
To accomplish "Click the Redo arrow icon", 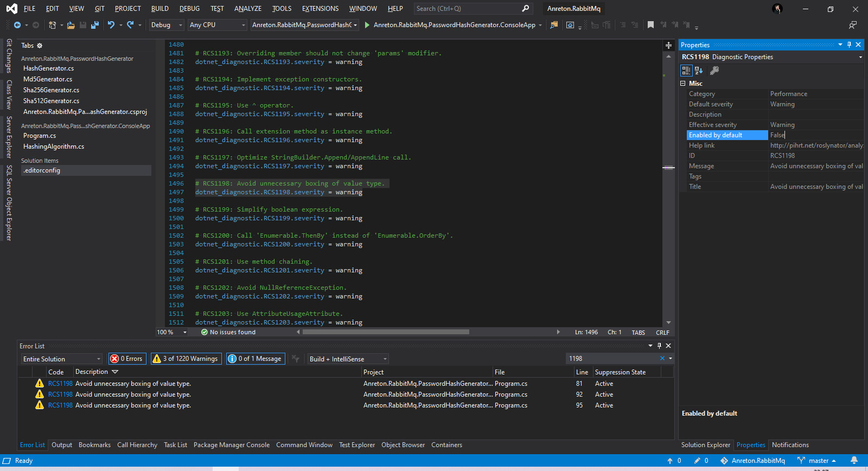I will click(x=130, y=25).
